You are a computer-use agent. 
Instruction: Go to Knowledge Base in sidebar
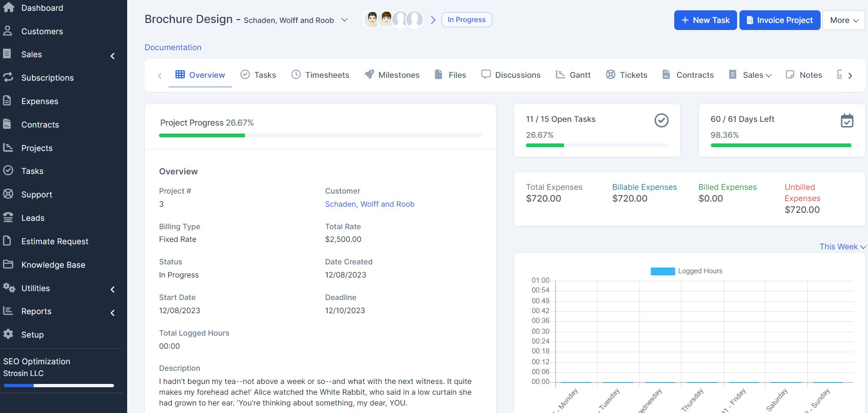(x=53, y=265)
